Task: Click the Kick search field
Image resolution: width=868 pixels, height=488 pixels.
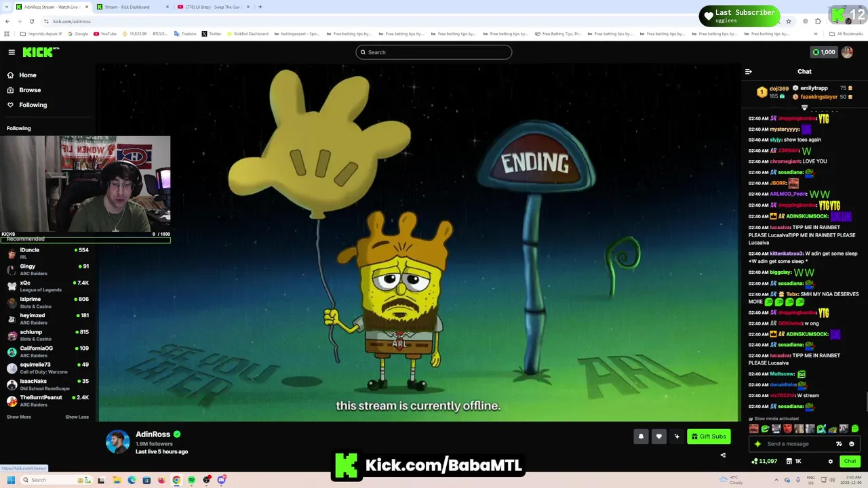Action: point(434,52)
